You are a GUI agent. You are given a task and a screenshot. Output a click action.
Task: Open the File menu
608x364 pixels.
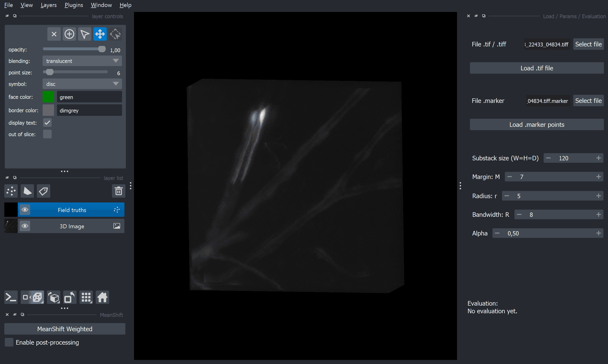click(x=9, y=5)
